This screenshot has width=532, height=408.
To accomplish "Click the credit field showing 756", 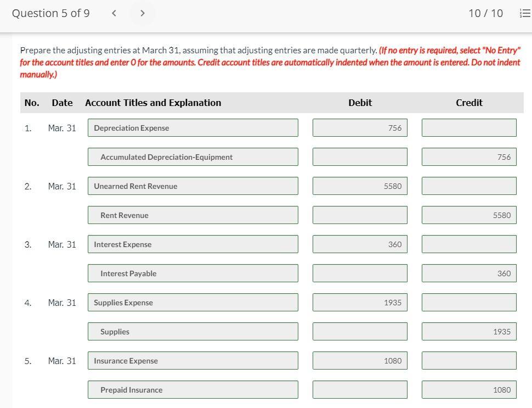I will pos(469,157).
